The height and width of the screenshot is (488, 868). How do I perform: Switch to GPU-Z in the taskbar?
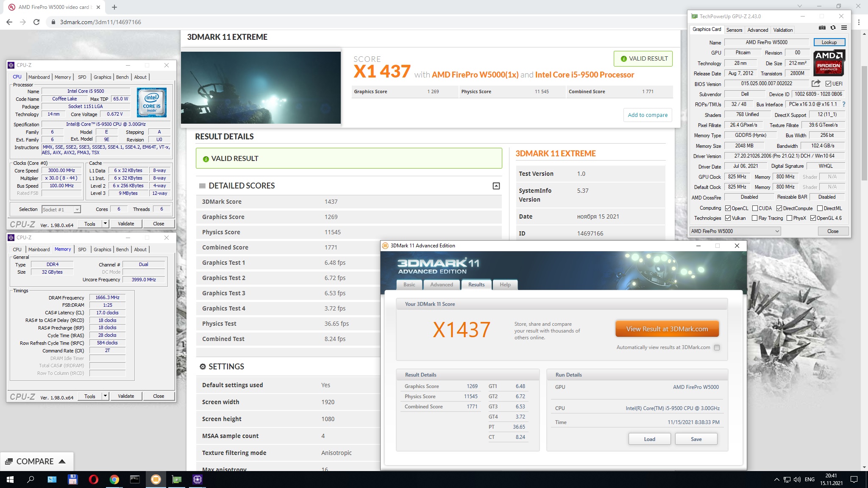(x=177, y=480)
